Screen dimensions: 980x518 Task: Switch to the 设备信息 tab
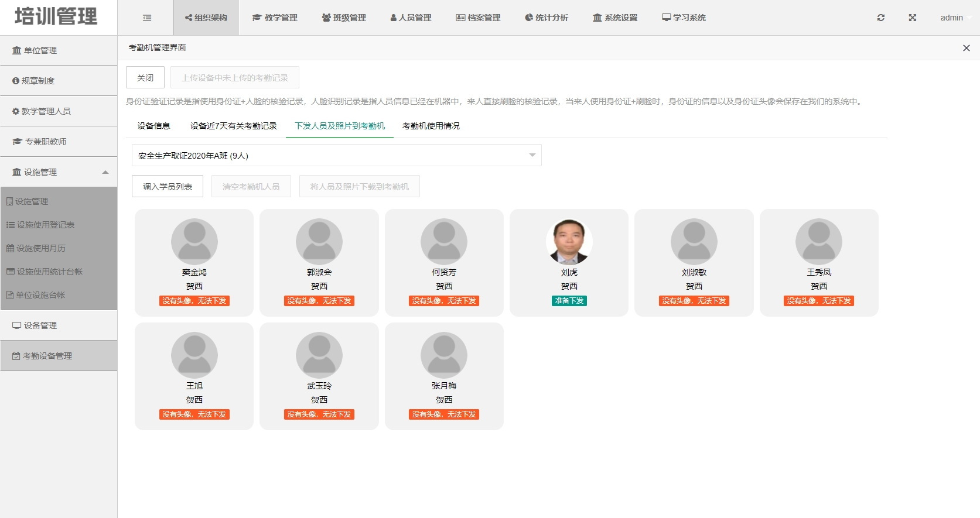click(153, 126)
